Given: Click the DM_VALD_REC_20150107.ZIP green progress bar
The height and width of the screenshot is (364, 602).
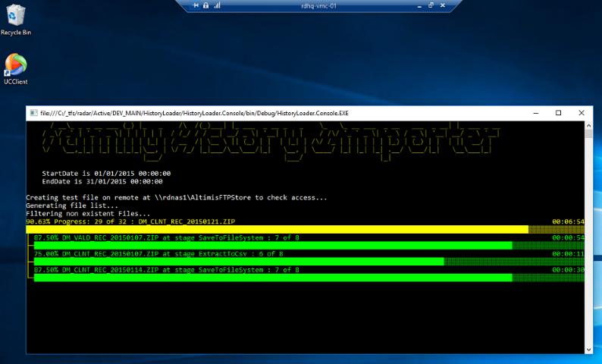Looking at the screenshot, I should pos(273,246).
